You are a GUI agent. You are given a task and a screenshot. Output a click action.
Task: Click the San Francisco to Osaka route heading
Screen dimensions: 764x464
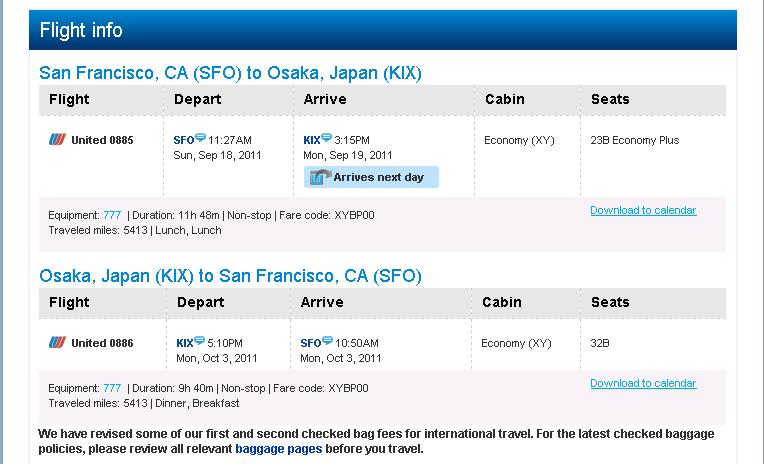(230, 73)
